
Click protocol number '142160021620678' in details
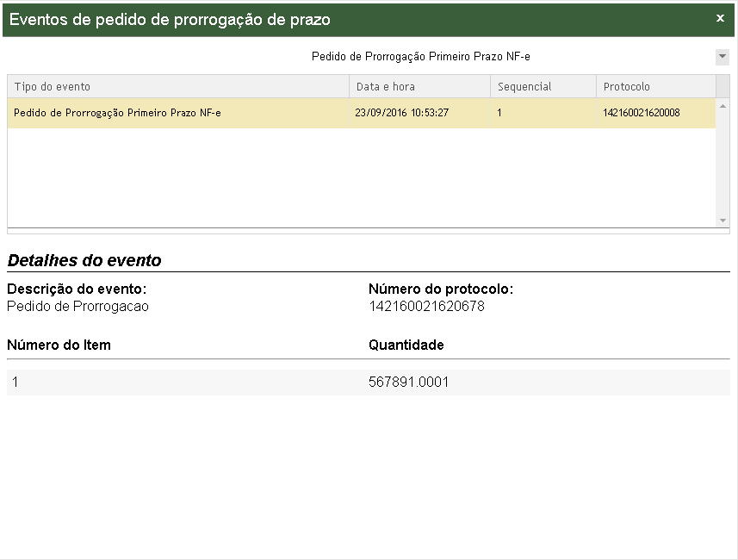(426, 306)
